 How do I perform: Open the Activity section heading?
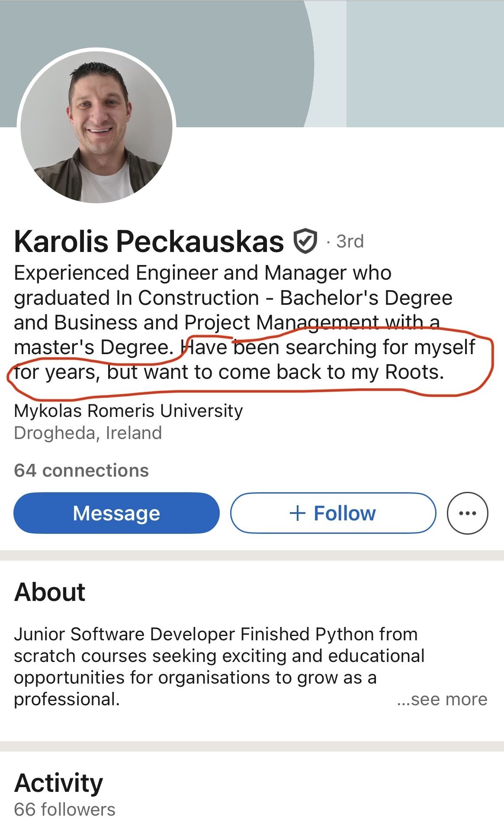(x=59, y=783)
